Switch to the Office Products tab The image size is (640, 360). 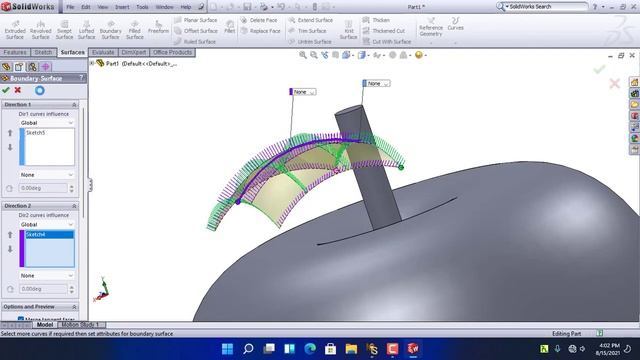pos(172,52)
